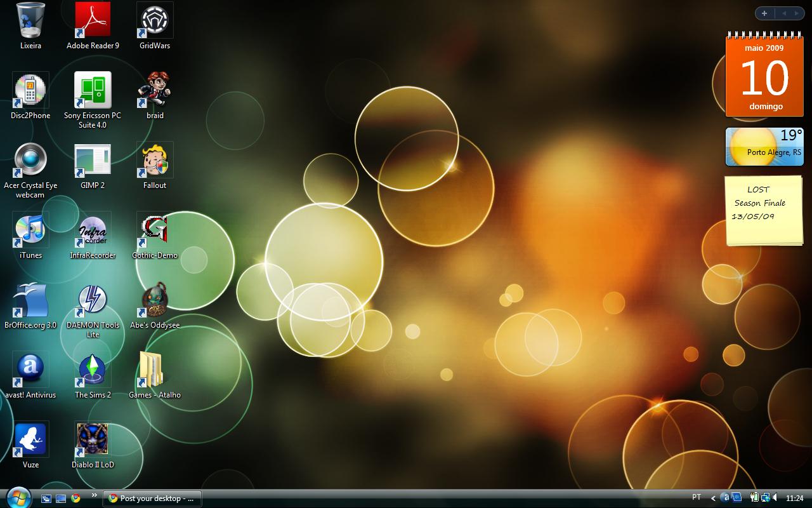Launch Chrome from Quick Launch bar

(75, 498)
